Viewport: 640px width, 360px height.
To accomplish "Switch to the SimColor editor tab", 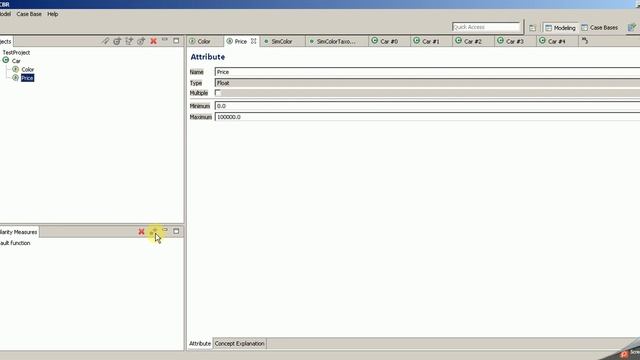I will (x=282, y=41).
